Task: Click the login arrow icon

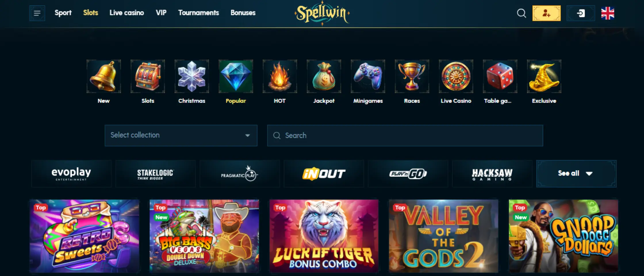Action: (580, 13)
